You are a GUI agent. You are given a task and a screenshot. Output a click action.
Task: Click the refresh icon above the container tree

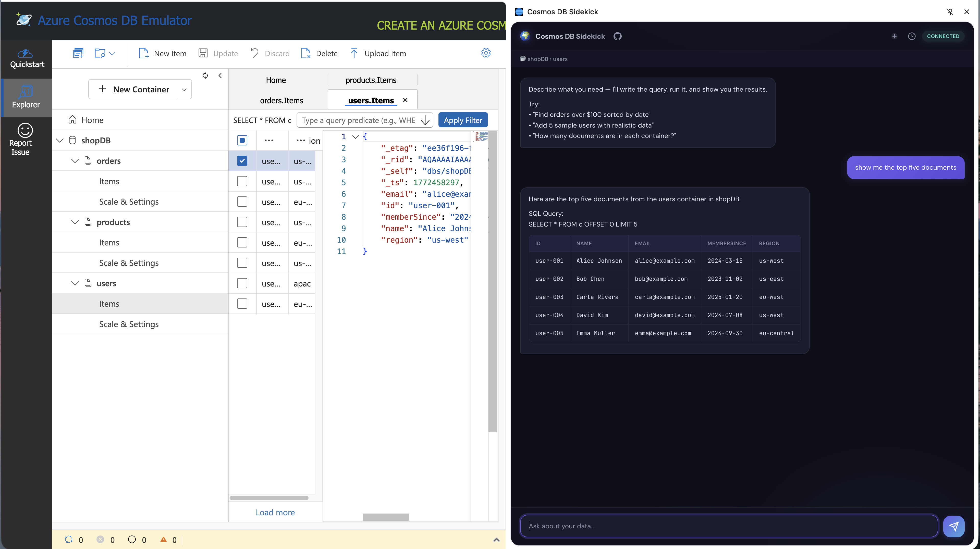coord(205,75)
